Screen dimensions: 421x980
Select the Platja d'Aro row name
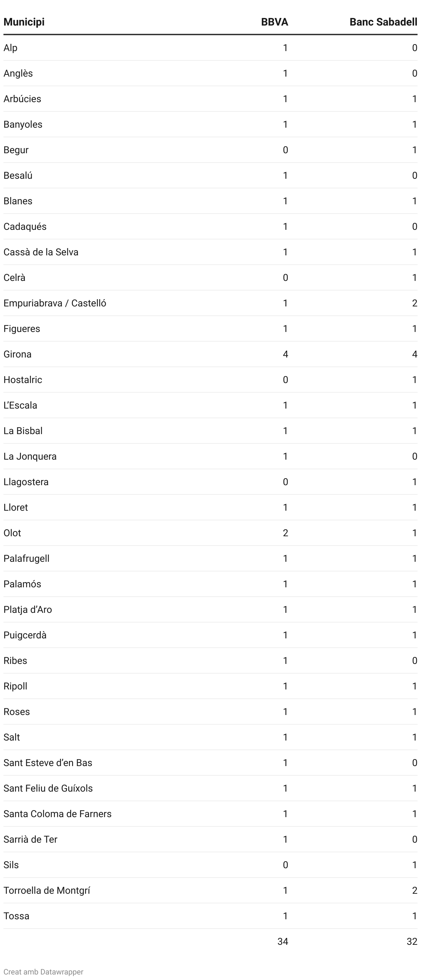coord(28,609)
